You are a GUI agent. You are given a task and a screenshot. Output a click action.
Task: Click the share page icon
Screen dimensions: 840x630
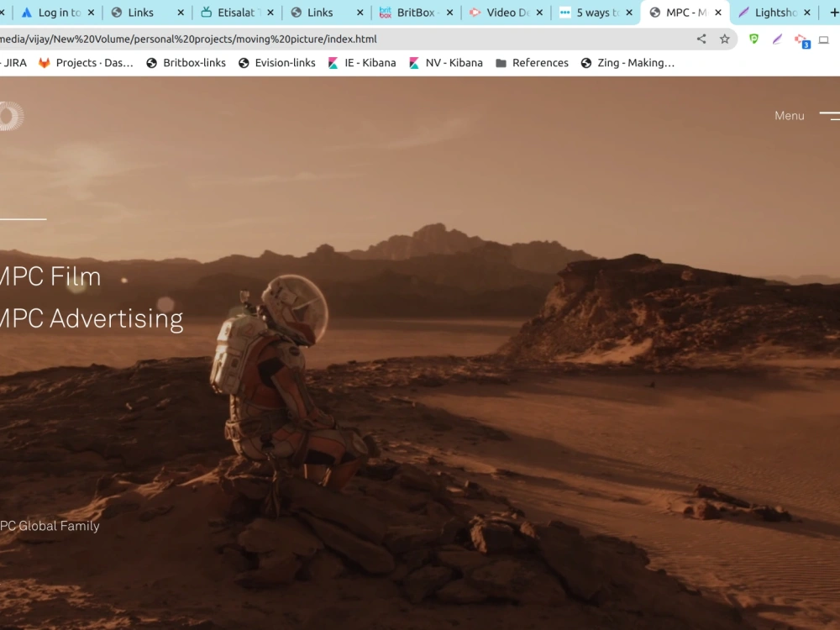pos(701,39)
